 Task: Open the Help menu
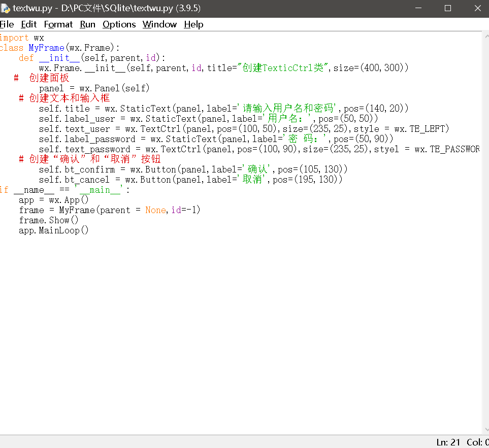193,24
